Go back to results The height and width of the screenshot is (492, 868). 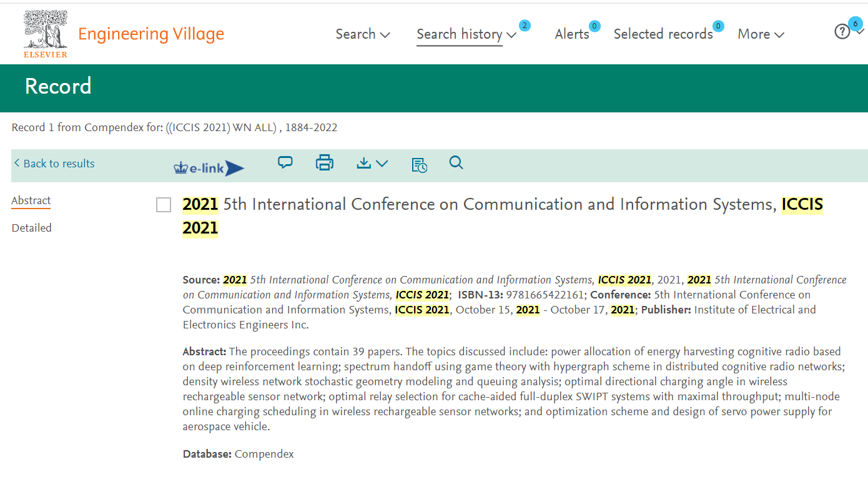54,164
